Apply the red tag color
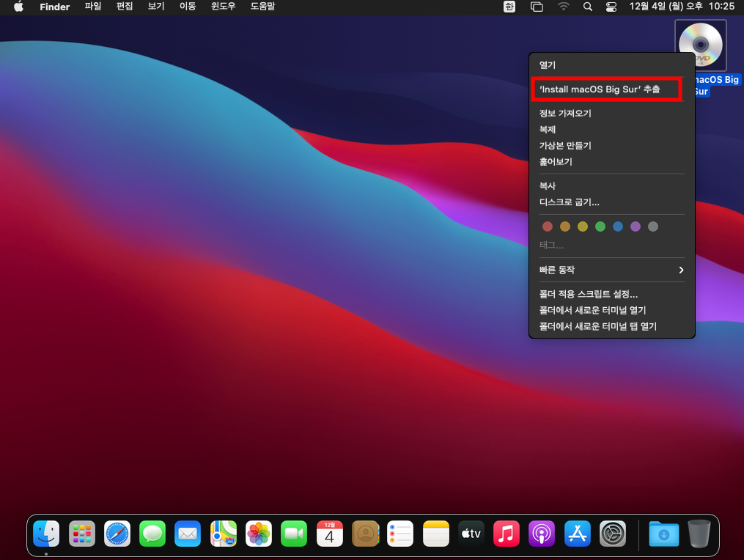744x560 pixels. tap(547, 226)
